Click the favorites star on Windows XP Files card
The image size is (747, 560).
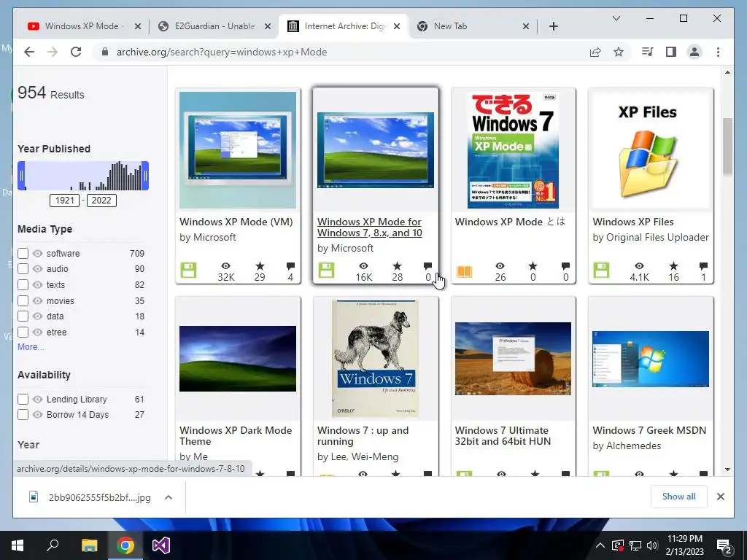673,265
